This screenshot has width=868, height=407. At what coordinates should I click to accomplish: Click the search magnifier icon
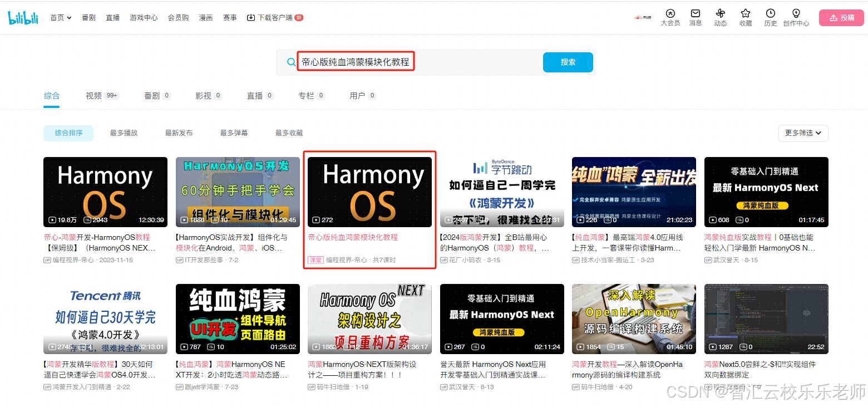coord(291,62)
